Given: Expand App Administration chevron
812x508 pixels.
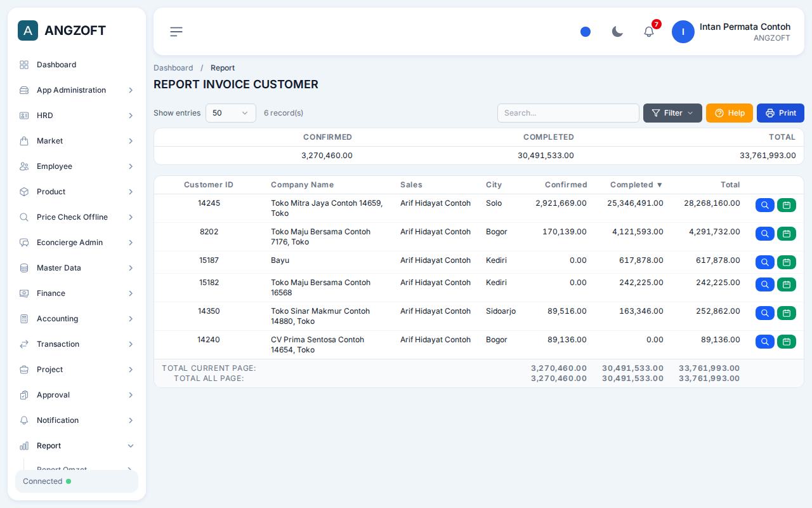Looking at the screenshot, I should pos(131,90).
